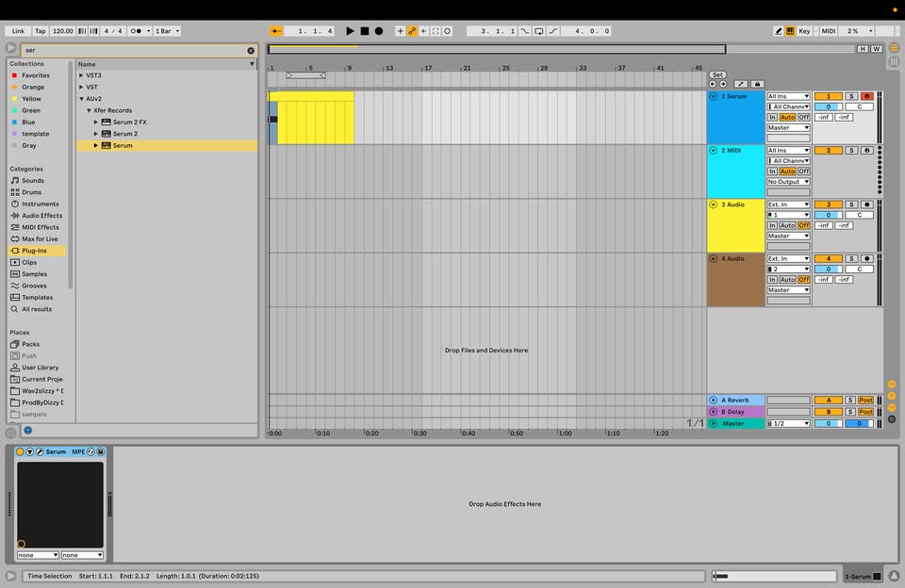Toggle the computer MIDI keyboard icon
Screen dimensions: 905x588
[x=790, y=31]
